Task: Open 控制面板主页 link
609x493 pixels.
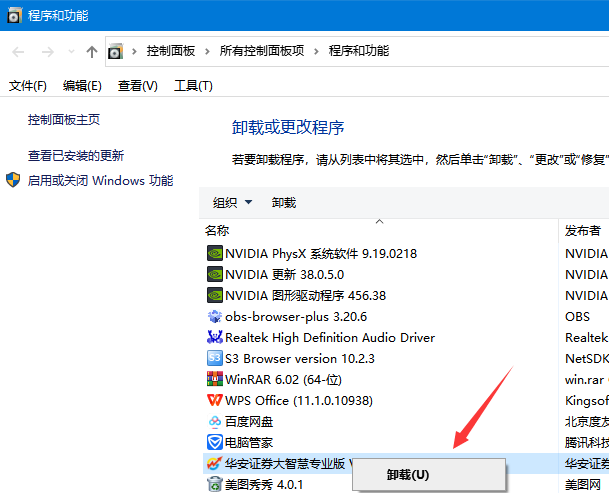Action: coord(64,119)
